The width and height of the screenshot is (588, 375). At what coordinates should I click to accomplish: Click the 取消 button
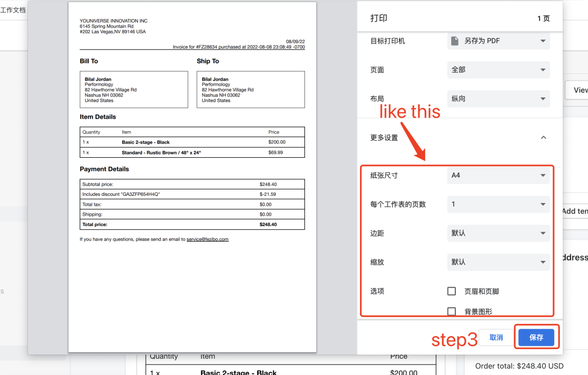click(496, 337)
